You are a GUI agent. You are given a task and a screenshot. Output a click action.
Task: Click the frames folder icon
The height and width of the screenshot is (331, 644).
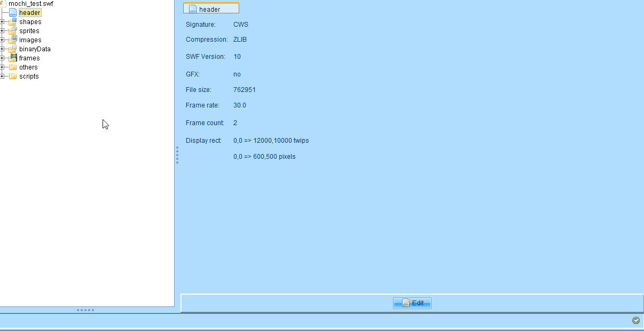(x=13, y=58)
